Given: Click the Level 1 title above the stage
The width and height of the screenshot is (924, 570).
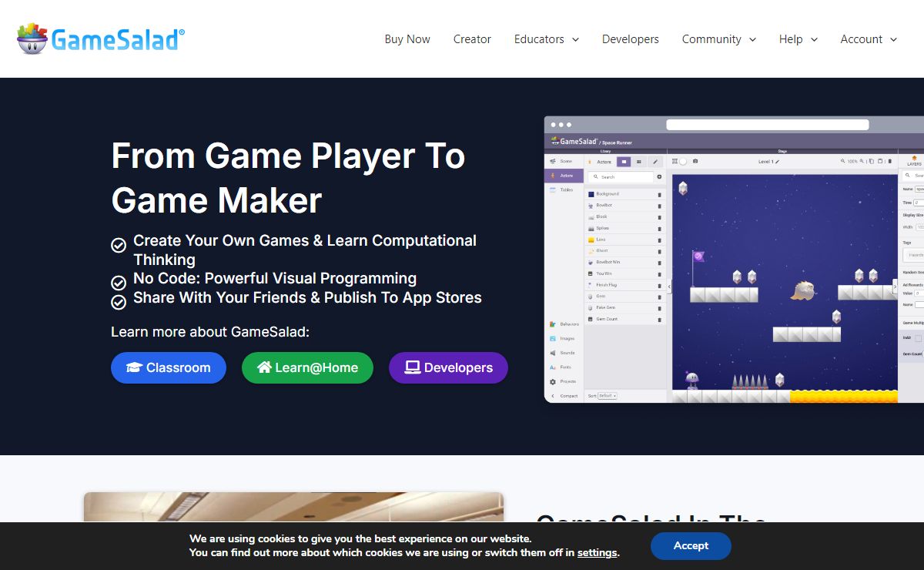Looking at the screenshot, I should (x=765, y=162).
